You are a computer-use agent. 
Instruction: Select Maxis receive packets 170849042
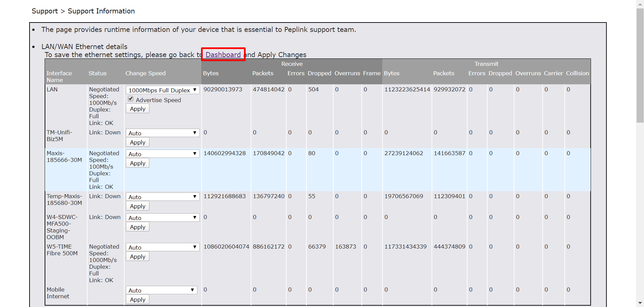[268, 153]
